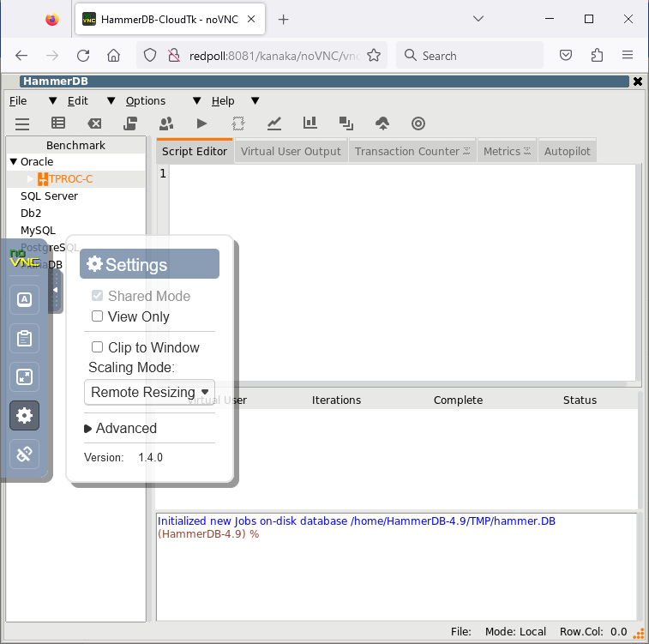The width and height of the screenshot is (649, 644).
Task: Switch to Virtual User Output tab
Action: 291,152
